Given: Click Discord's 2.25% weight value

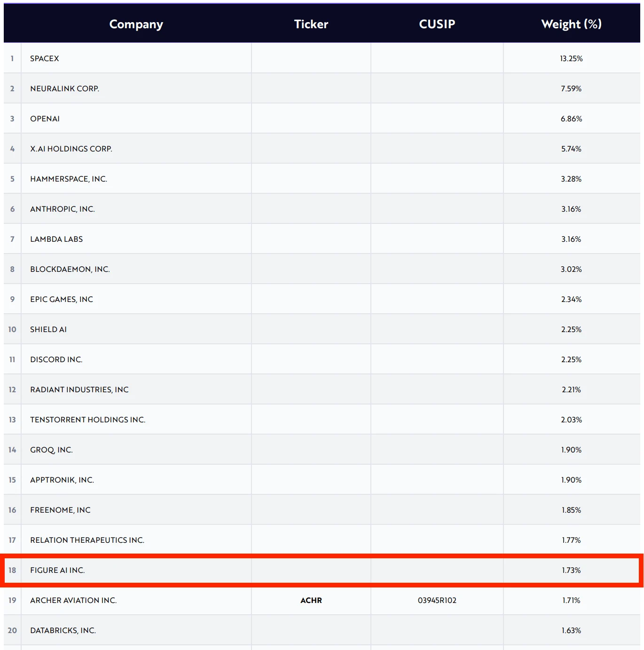Looking at the screenshot, I should tap(571, 359).
